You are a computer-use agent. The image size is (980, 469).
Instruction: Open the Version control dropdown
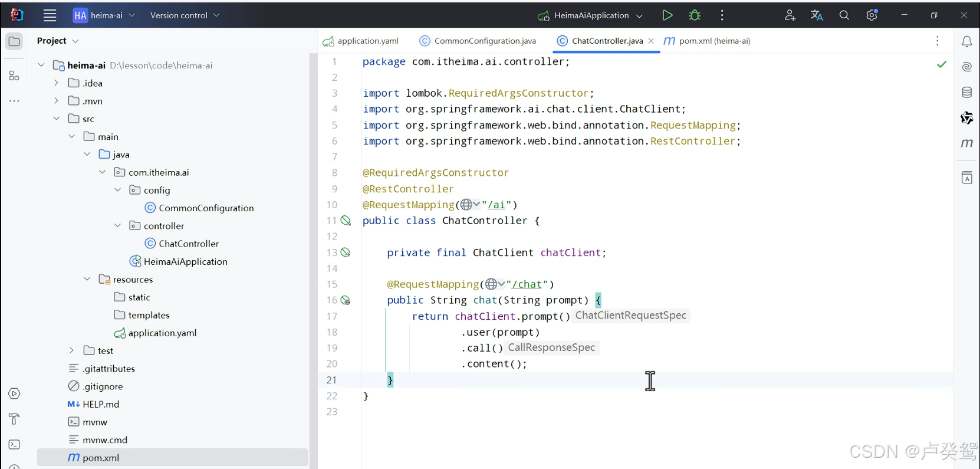tap(185, 15)
